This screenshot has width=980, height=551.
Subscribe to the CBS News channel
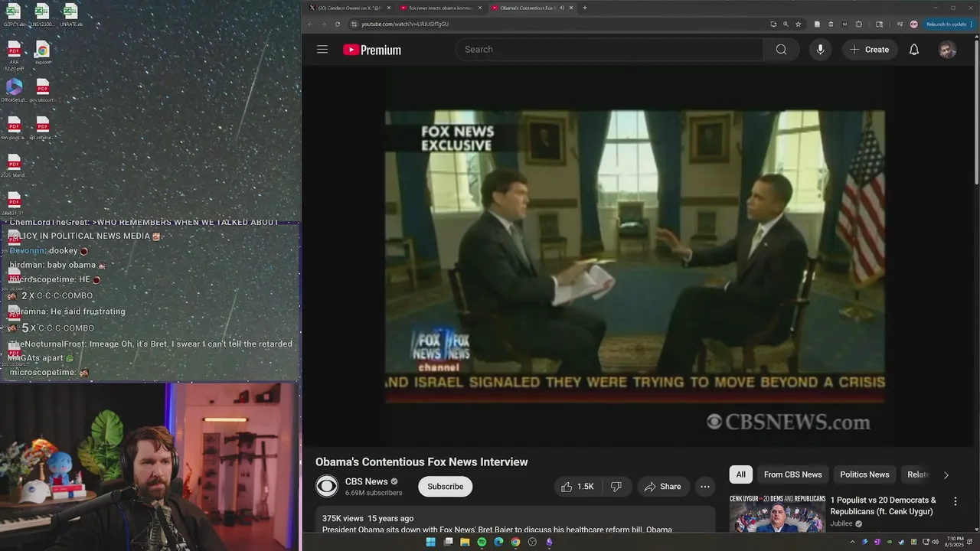pos(445,487)
